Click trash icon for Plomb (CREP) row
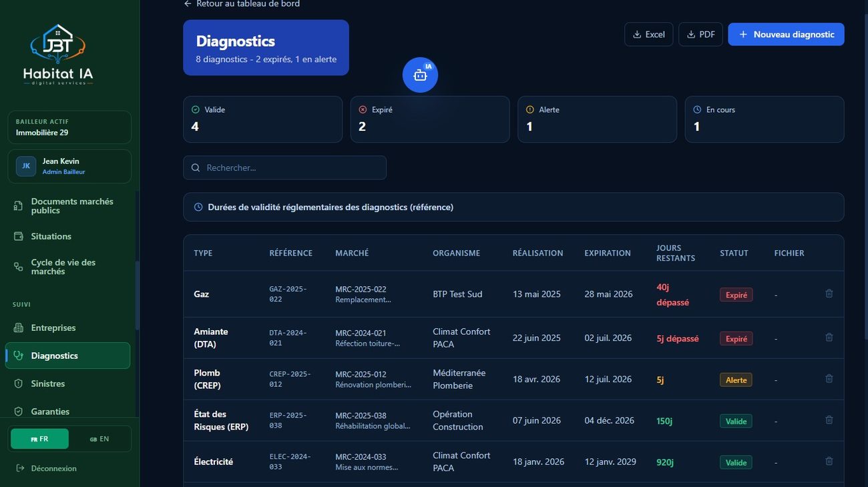Screen dimensions: 868x487 pyautogui.click(x=829, y=379)
